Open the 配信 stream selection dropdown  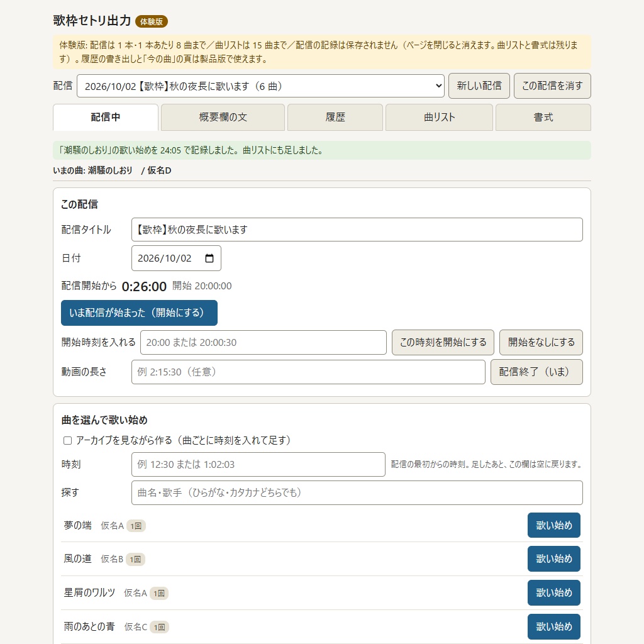[x=260, y=86]
